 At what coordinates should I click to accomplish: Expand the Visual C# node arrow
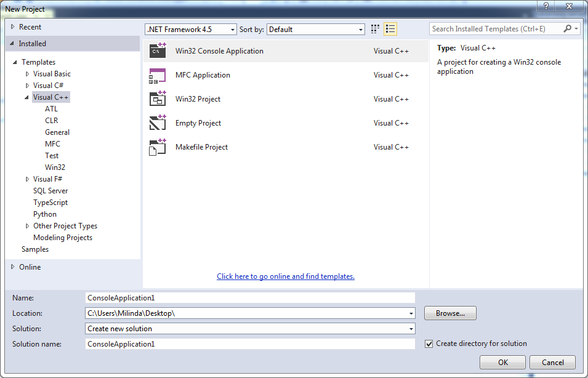pyautogui.click(x=27, y=86)
